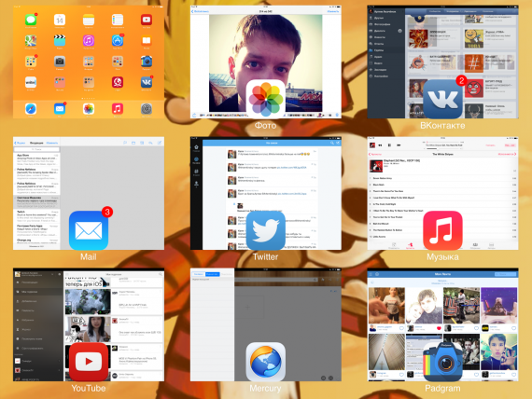
Task: Tap the Mercury browser globe icon
Action: pyautogui.click(x=266, y=362)
